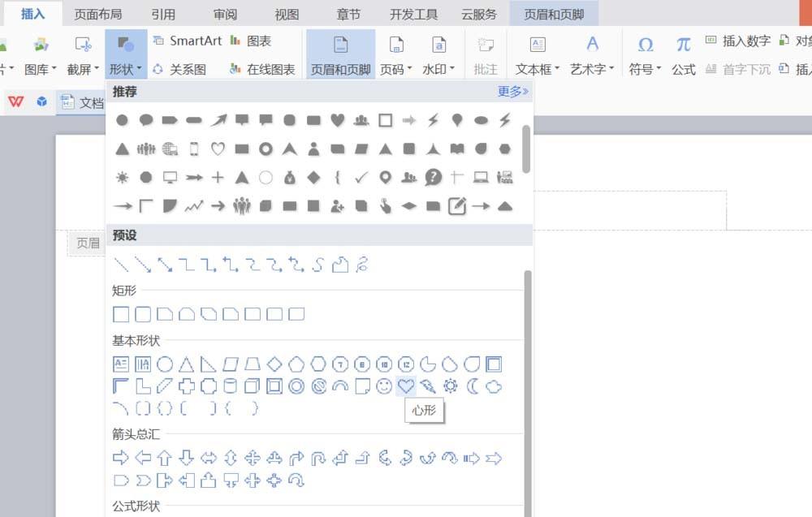
Task: Switch to the 页面布局 ribbon tab
Action: tap(97, 12)
